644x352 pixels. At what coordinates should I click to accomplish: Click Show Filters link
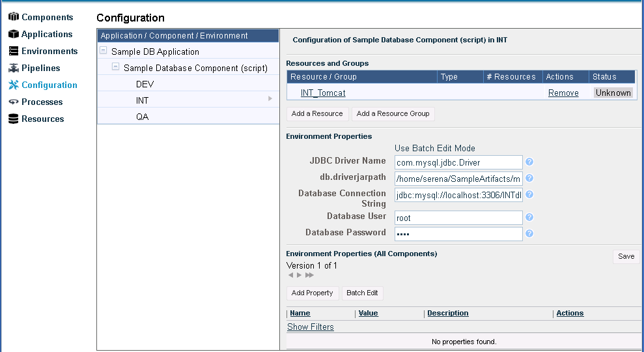[x=311, y=327]
